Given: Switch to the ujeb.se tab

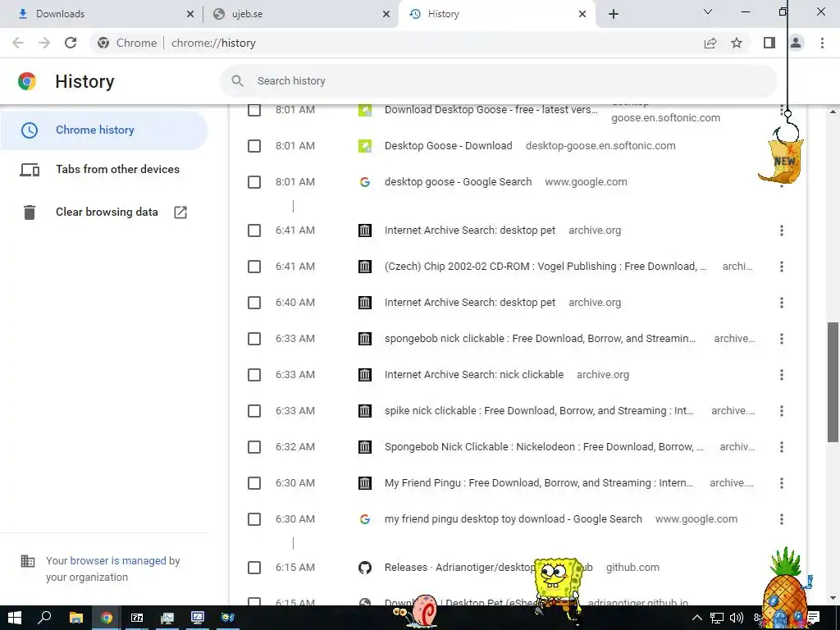Looking at the screenshot, I should click(x=300, y=14).
